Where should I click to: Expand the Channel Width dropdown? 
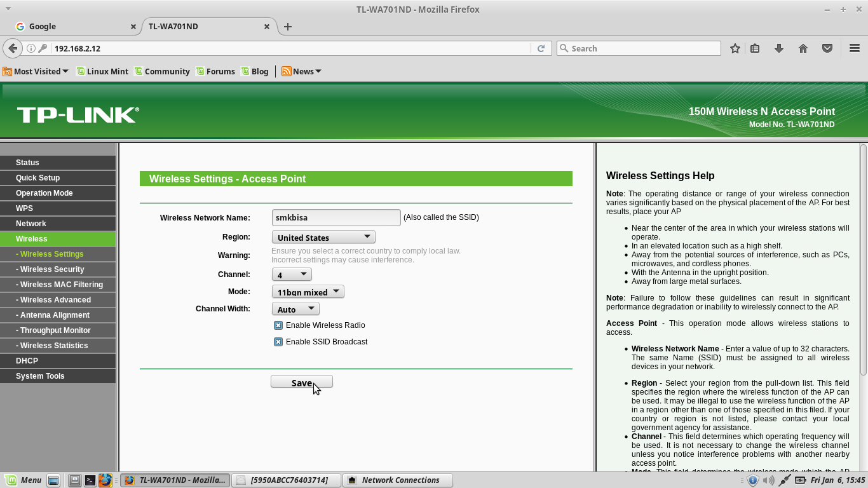[x=295, y=308]
